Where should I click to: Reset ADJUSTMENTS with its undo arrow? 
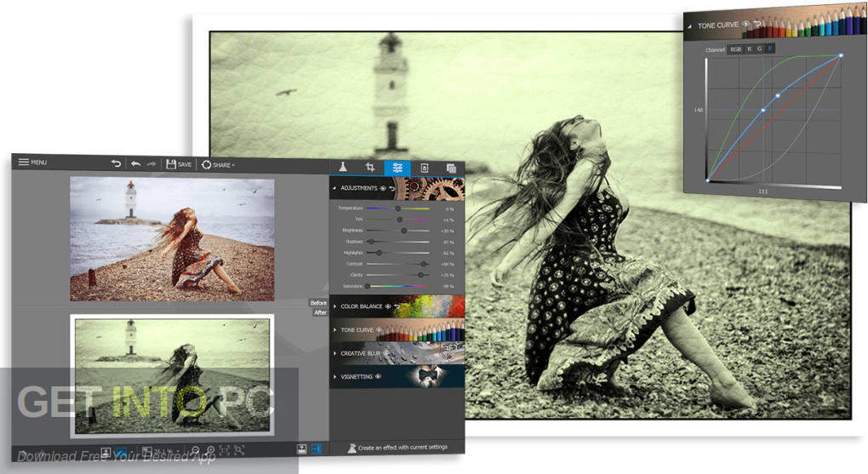392,189
